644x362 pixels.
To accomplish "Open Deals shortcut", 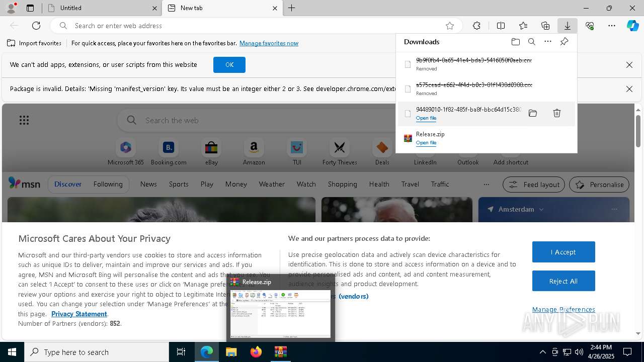I will click(x=382, y=152).
